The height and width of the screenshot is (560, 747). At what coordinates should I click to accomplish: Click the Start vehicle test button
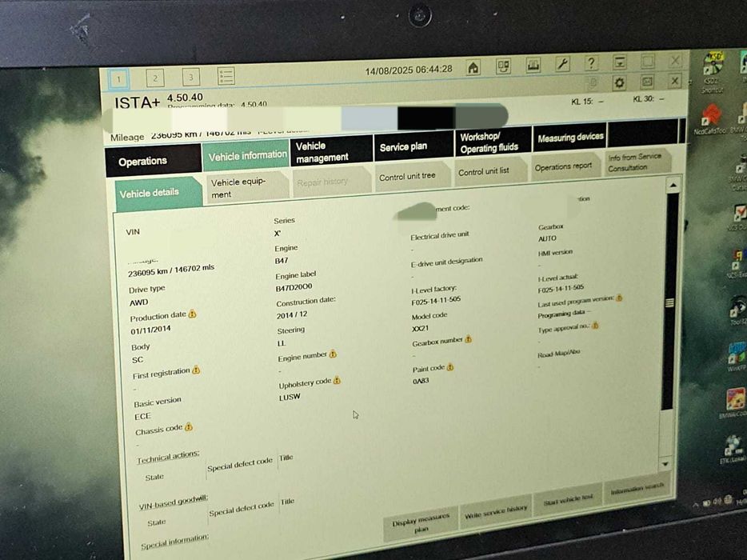pyautogui.click(x=569, y=498)
